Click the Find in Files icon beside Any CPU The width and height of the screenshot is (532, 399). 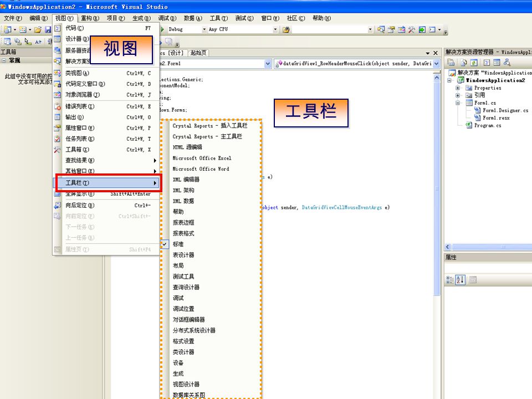pos(286,29)
